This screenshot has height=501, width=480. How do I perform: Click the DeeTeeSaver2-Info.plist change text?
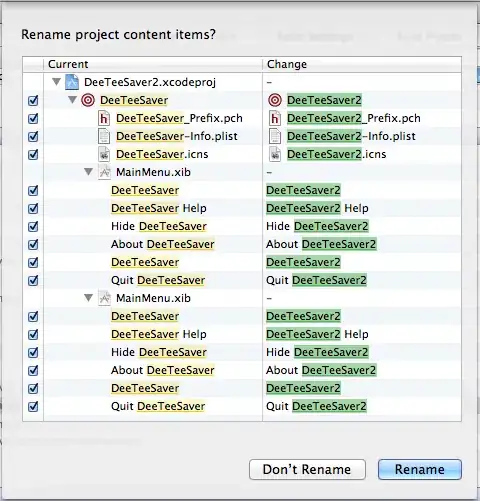(351, 136)
